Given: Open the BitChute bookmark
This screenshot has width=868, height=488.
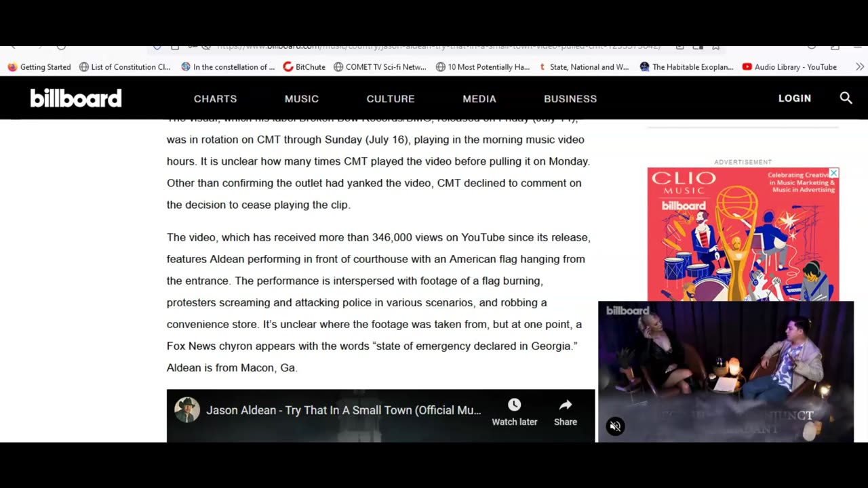Looking at the screenshot, I should pyautogui.click(x=304, y=67).
